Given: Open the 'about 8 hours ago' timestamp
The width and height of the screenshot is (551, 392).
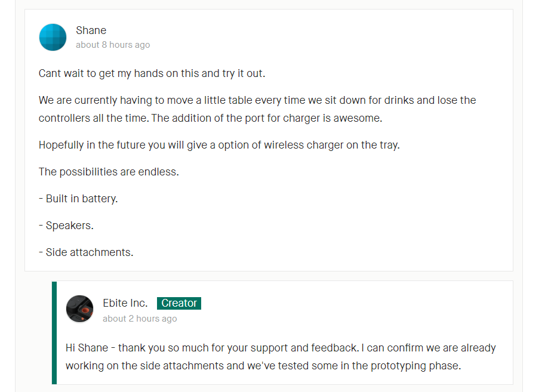Looking at the screenshot, I should tap(113, 45).
